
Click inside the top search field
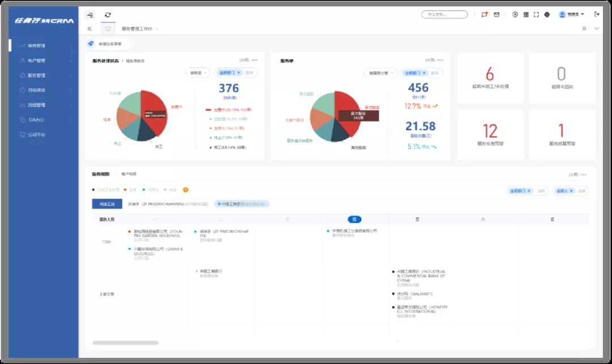[x=445, y=15]
